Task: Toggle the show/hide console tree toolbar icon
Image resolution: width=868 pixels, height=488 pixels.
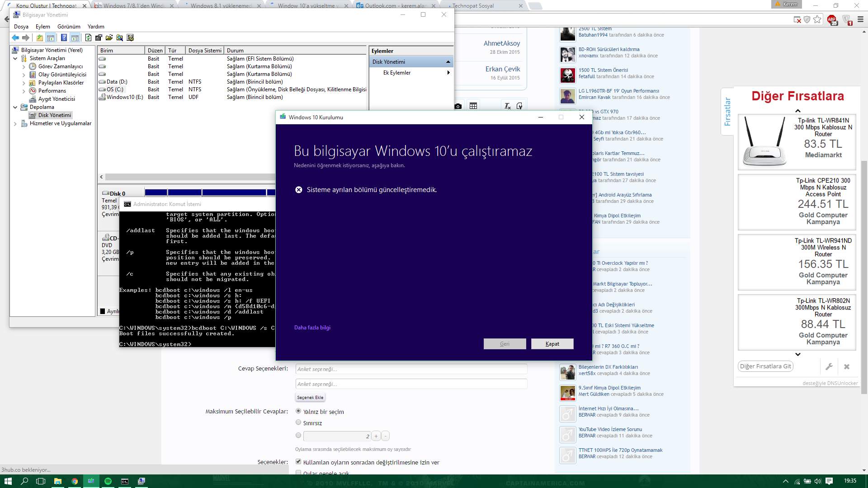Action: (51, 38)
